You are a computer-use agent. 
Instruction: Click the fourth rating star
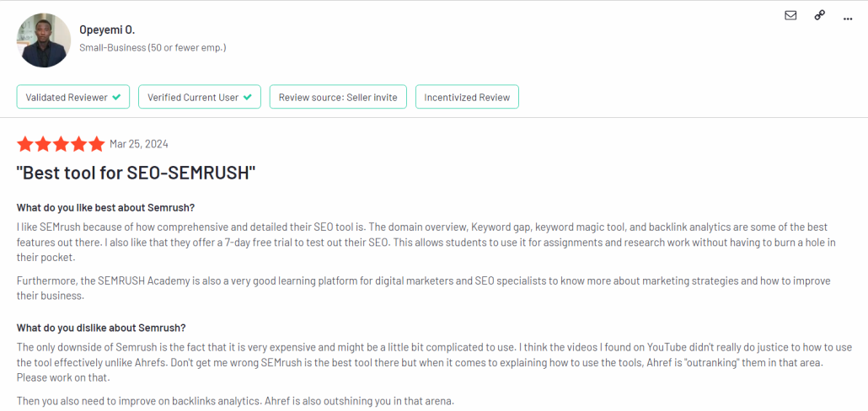click(x=78, y=144)
